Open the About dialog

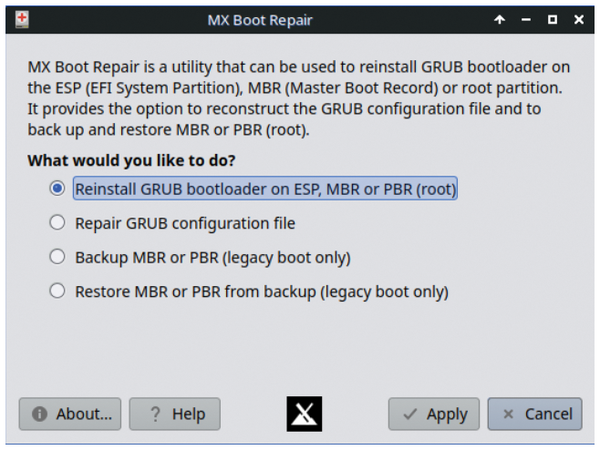tap(71, 414)
